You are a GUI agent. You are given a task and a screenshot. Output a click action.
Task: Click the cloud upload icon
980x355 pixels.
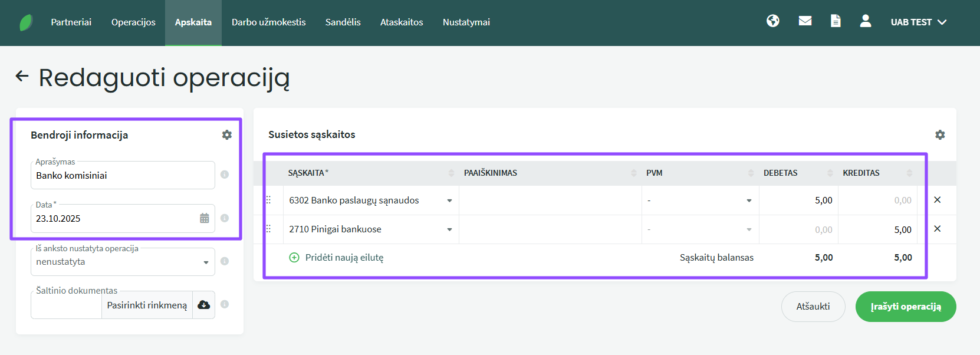click(x=203, y=305)
